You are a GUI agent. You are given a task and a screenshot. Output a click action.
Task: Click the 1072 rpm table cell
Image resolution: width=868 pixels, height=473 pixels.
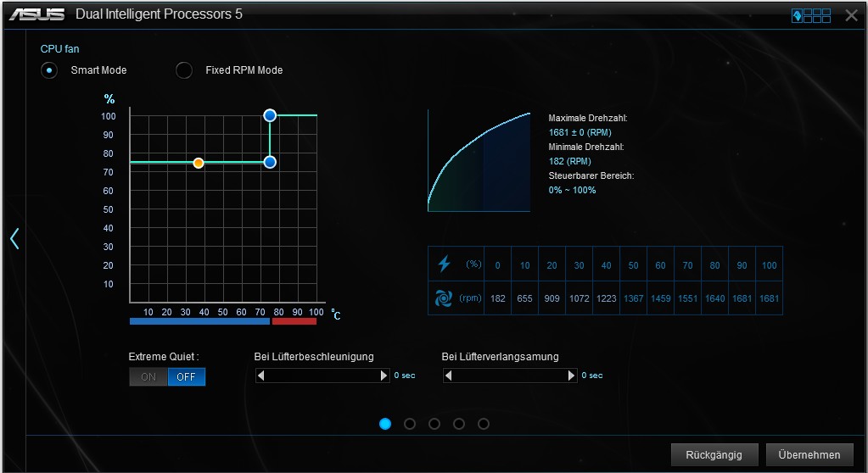point(579,298)
